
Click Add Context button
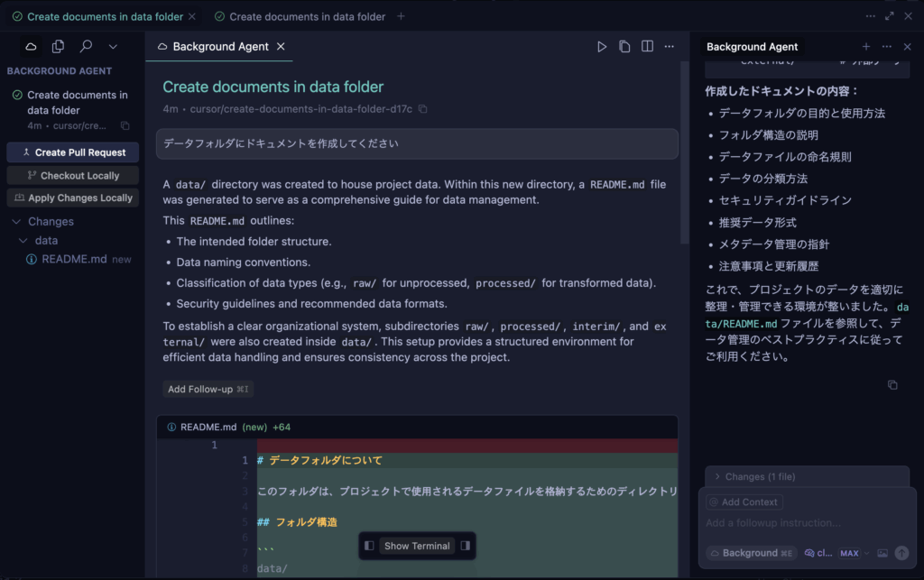point(744,502)
